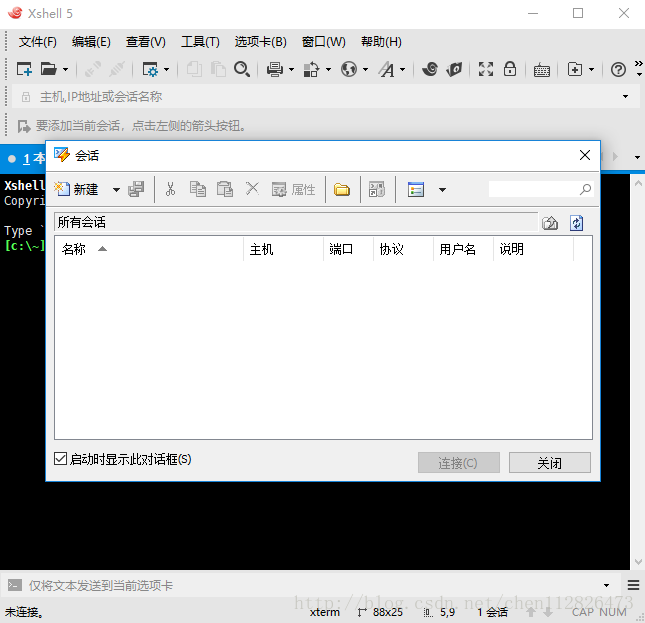Click the new folder icon in dialog
The width and height of the screenshot is (645, 623).
click(342, 190)
